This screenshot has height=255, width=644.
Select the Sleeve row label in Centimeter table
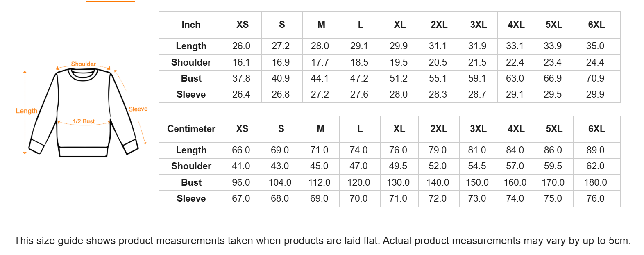tap(191, 199)
